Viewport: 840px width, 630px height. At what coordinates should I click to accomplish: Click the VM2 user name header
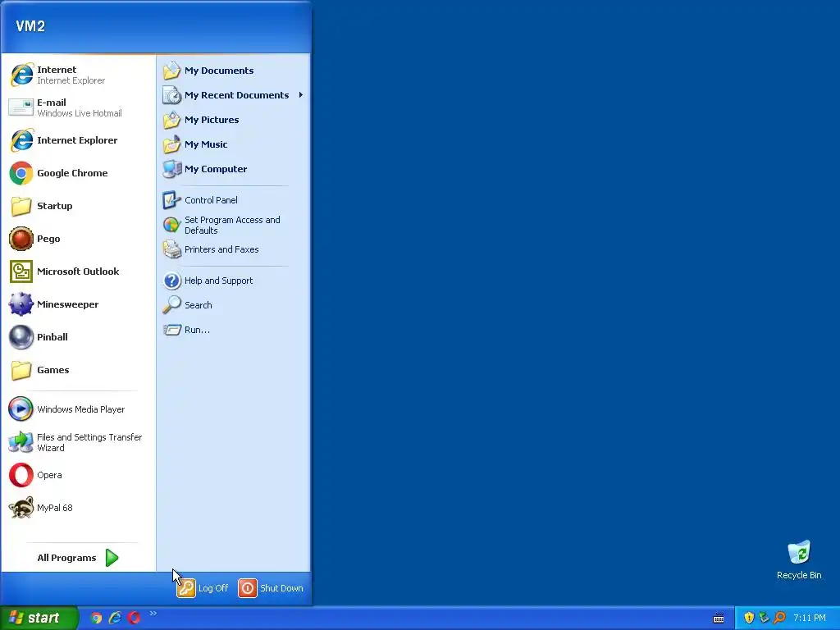pos(30,26)
